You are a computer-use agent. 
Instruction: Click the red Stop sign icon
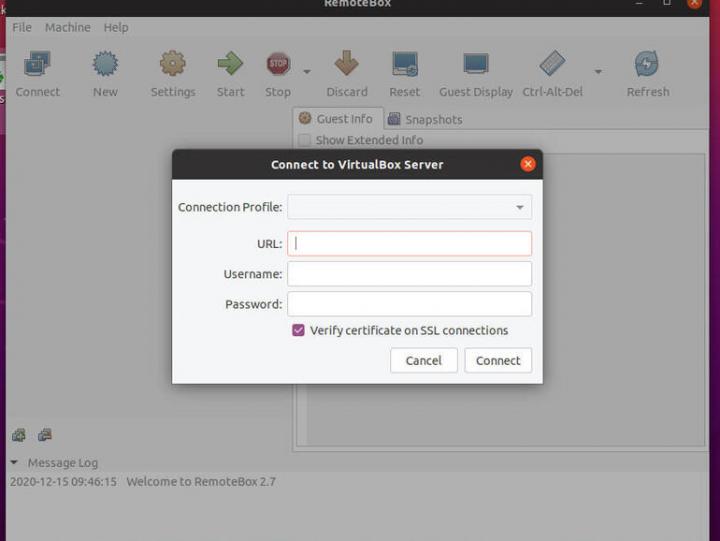click(277, 66)
